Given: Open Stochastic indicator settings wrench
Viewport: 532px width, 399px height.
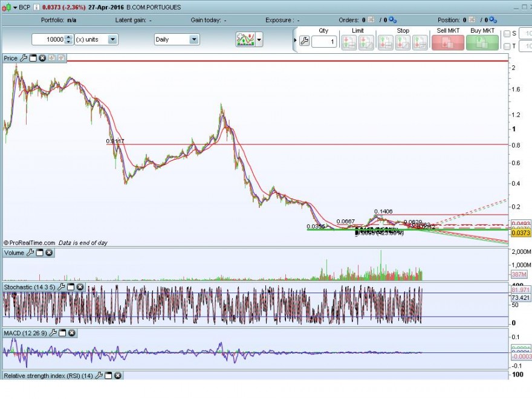Looking at the screenshot, I should (x=61, y=287).
